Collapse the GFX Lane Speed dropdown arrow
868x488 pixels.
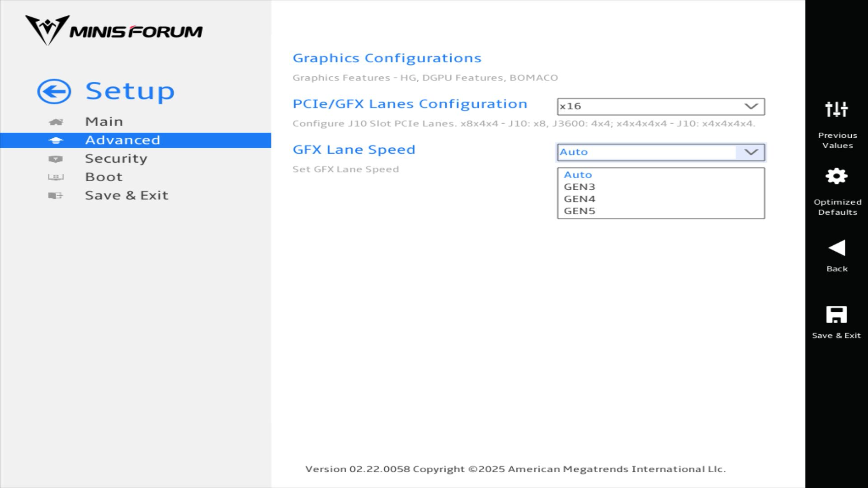coord(751,152)
